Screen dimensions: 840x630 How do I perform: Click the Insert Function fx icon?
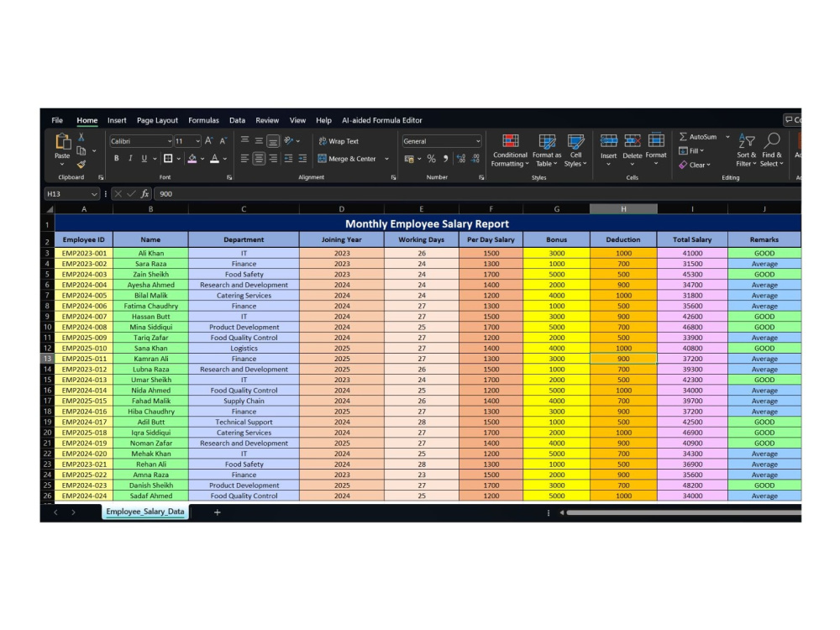pyautogui.click(x=144, y=194)
